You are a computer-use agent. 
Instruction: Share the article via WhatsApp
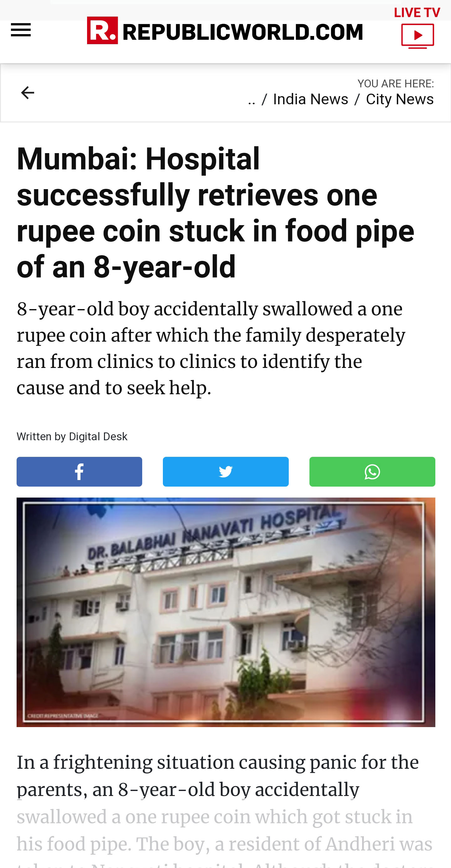[372, 472]
